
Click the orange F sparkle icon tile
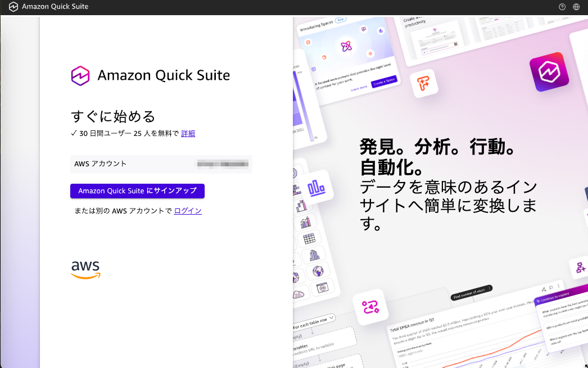pyautogui.click(x=423, y=84)
